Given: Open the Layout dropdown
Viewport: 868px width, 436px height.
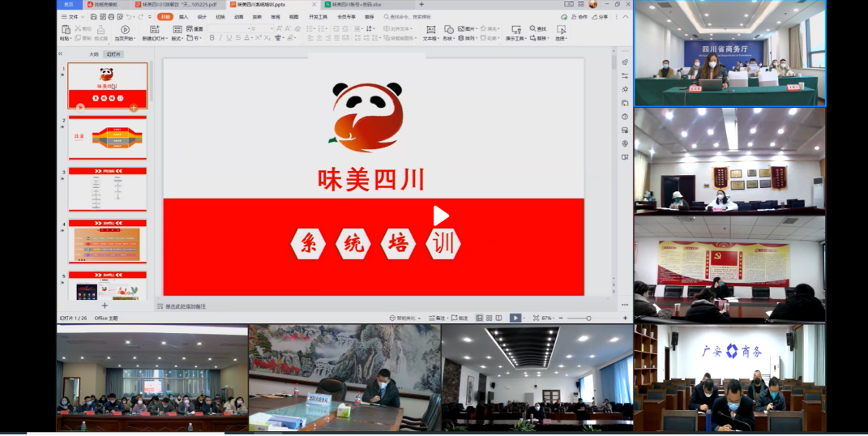Looking at the screenshot, I should click(x=177, y=39).
